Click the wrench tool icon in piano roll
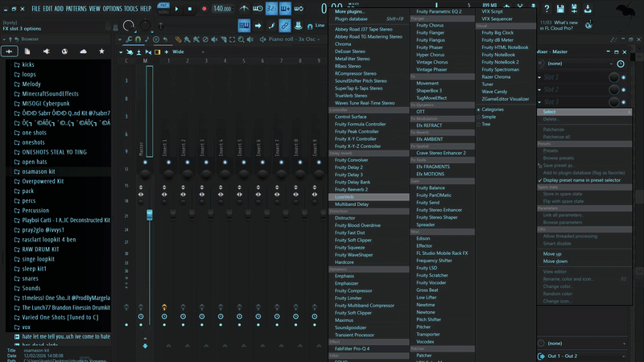The width and height of the screenshot is (644, 362). [129, 39]
